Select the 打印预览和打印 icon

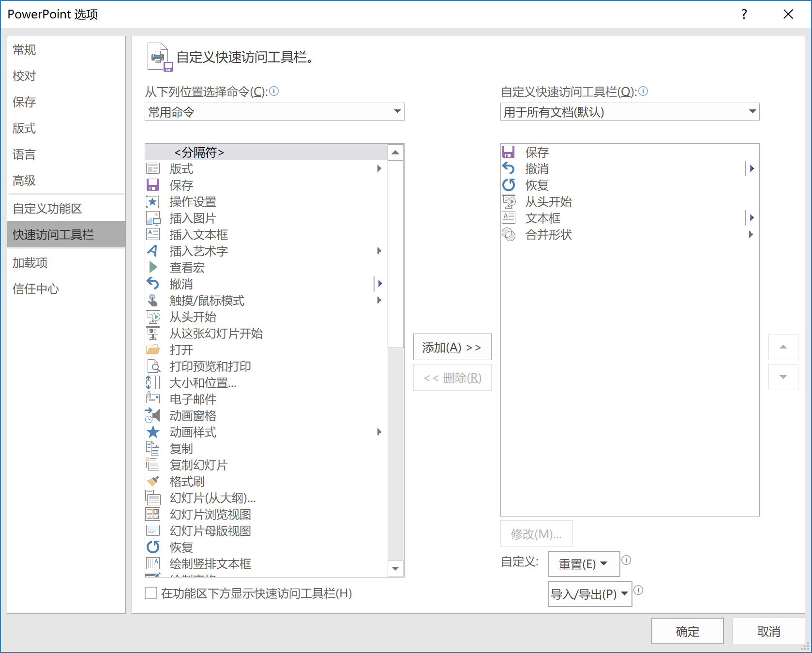(x=153, y=366)
